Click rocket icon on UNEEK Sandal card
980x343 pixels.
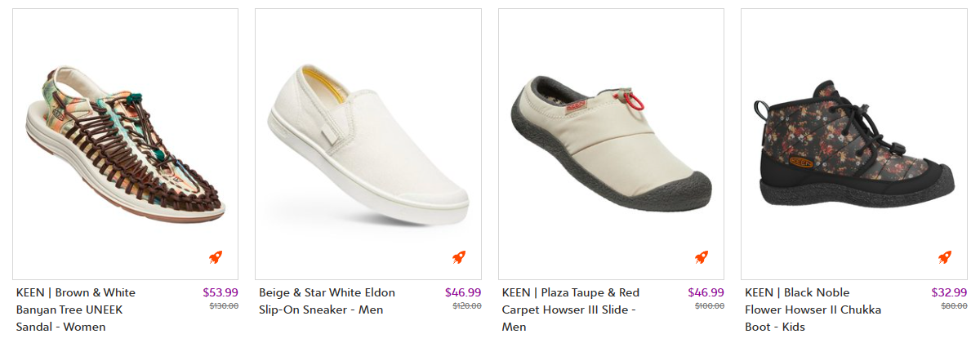click(x=216, y=257)
